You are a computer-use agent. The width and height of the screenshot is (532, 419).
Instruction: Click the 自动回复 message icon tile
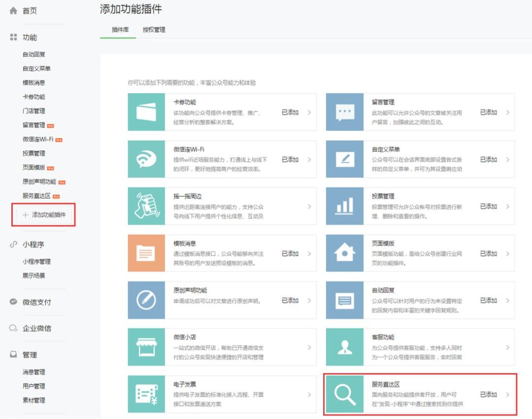tap(345, 300)
